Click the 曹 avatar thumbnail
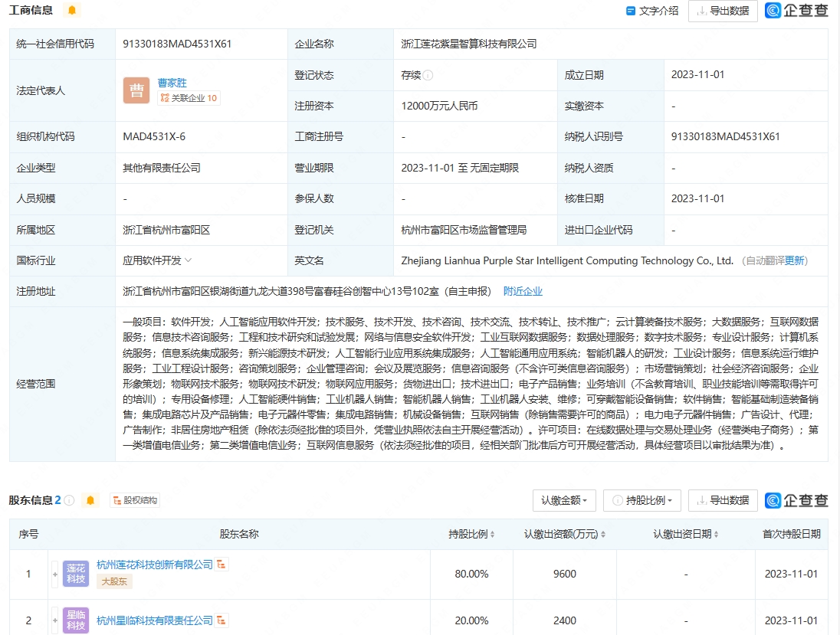 tap(136, 90)
